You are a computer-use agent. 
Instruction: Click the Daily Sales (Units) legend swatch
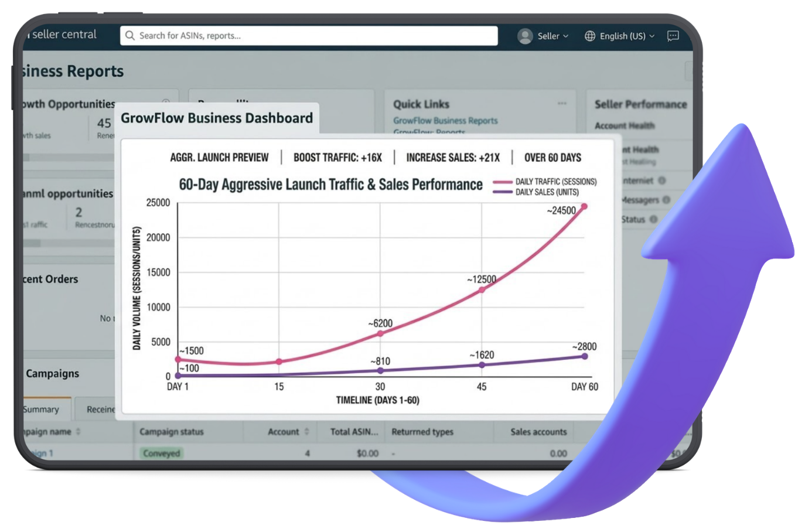503,192
